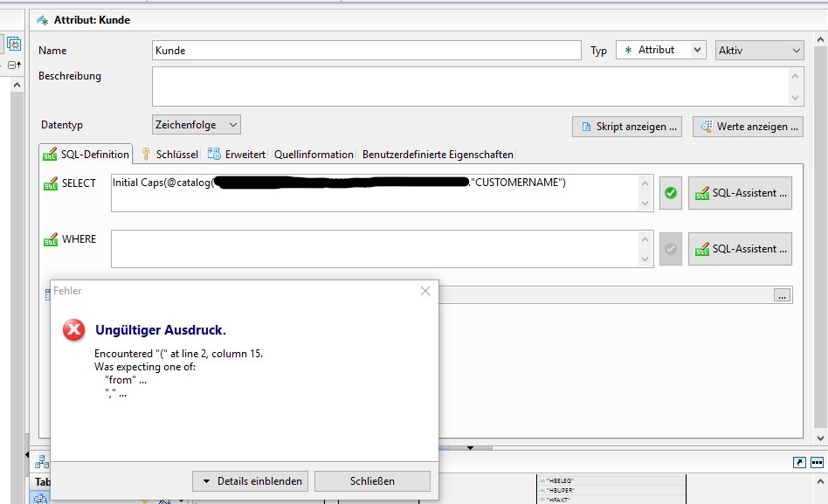Switch to the Quellinformation tab
This screenshot has height=504, width=828.
314,155
